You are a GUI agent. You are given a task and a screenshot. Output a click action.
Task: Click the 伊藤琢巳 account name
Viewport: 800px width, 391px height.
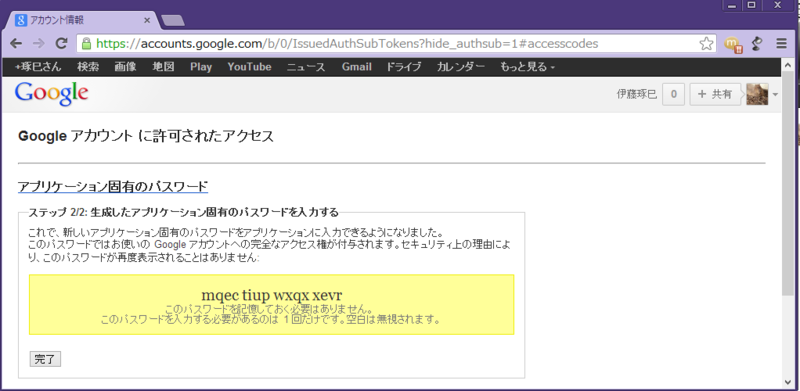(637, 94)
